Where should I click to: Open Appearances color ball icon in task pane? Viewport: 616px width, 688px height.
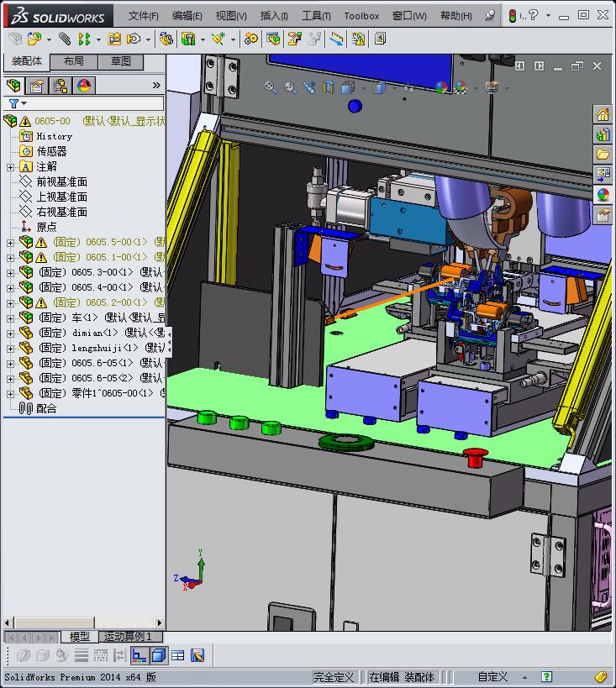[603, 194]
